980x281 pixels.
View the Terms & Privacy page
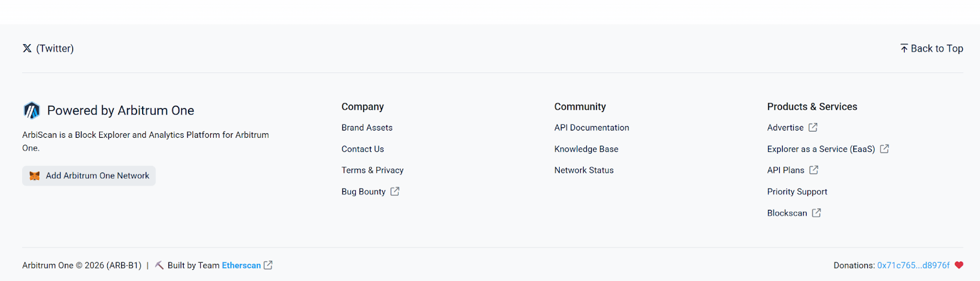[372, 170]
